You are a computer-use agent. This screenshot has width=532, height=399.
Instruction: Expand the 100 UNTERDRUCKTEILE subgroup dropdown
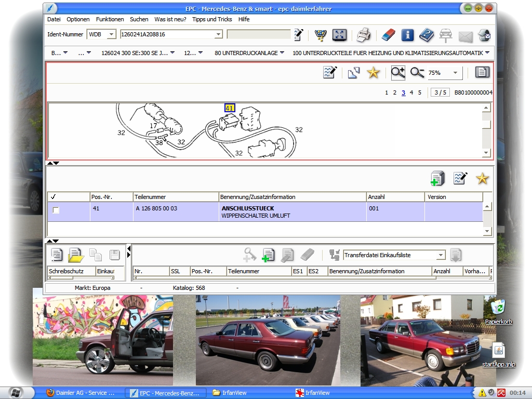[x=487, y=52]
